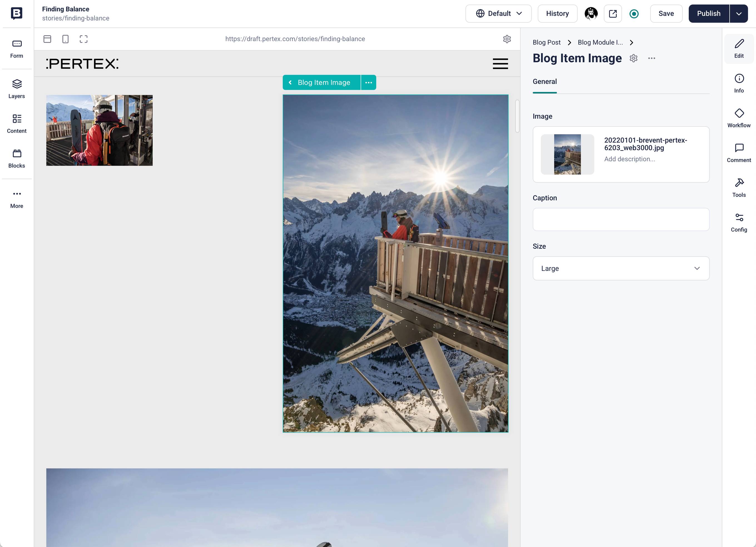
Task: Click the user avatar icon
Action: coord(591,14)
